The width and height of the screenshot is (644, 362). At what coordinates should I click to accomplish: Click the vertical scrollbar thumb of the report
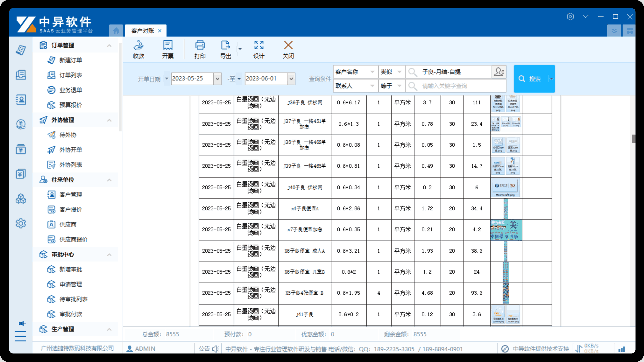(633, 139)
